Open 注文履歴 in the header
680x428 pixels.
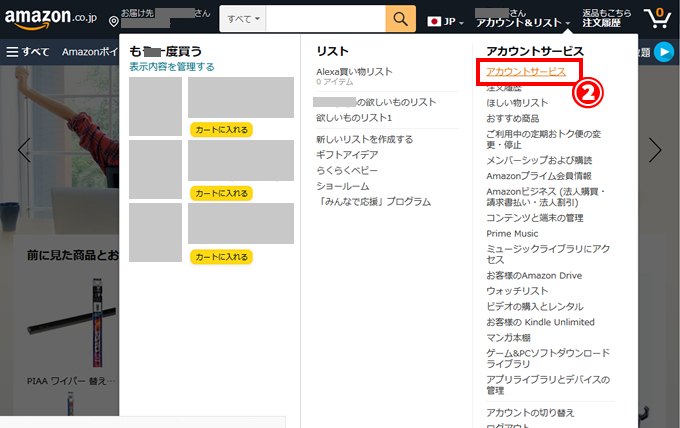click(x=601, y=23)
